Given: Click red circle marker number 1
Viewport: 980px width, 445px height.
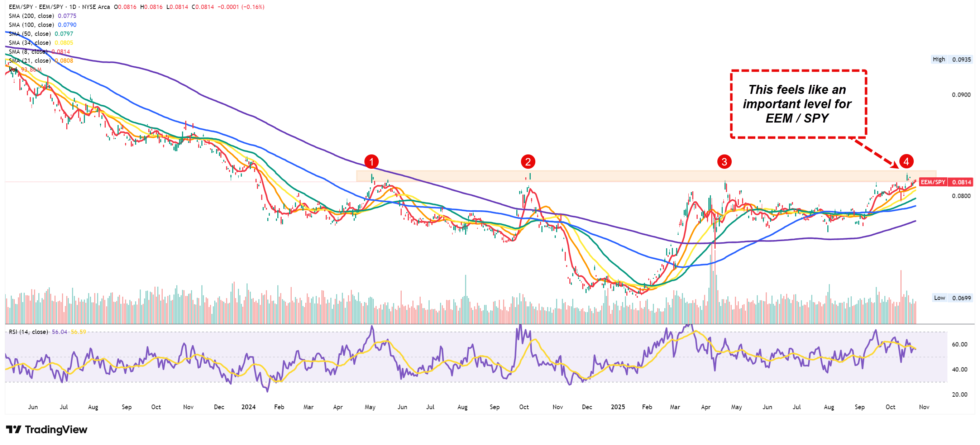Looking at the screenshot, I should pyautogui.click(x=371, y=162).
